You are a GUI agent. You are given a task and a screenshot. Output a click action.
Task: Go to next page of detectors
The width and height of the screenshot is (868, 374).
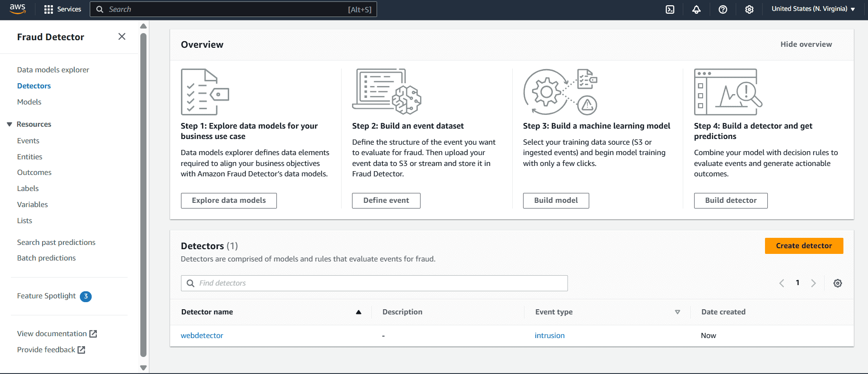coord(813,283)
